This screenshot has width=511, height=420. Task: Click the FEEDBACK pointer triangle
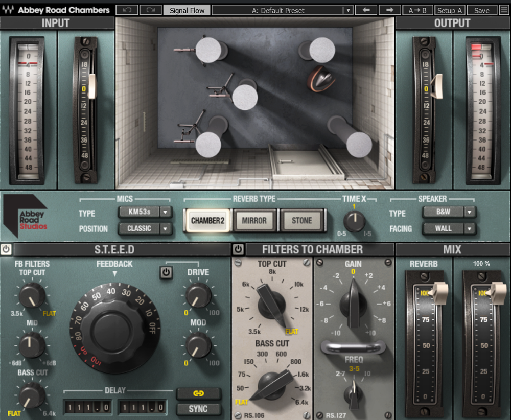114,274
